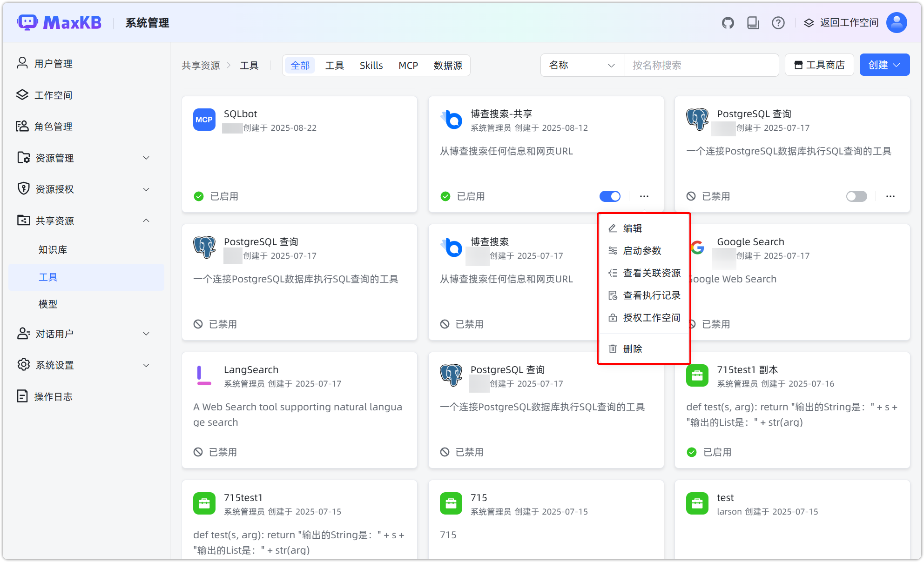Select 删除 from the context menu
This screenshot has width=924, height=562.
pyautogui.click(x=633, y=348)
